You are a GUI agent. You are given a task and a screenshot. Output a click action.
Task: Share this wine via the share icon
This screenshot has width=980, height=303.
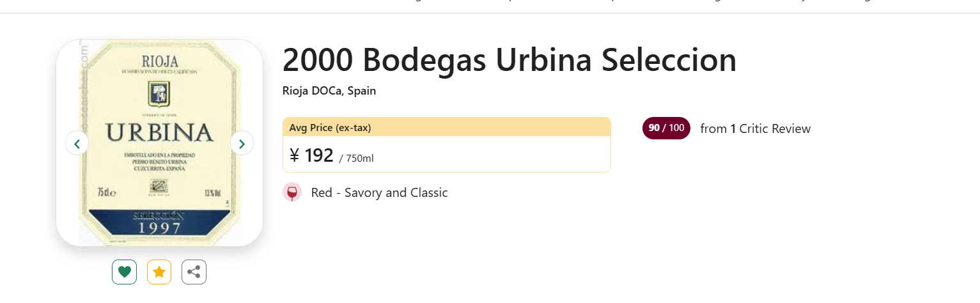[194, 272]
